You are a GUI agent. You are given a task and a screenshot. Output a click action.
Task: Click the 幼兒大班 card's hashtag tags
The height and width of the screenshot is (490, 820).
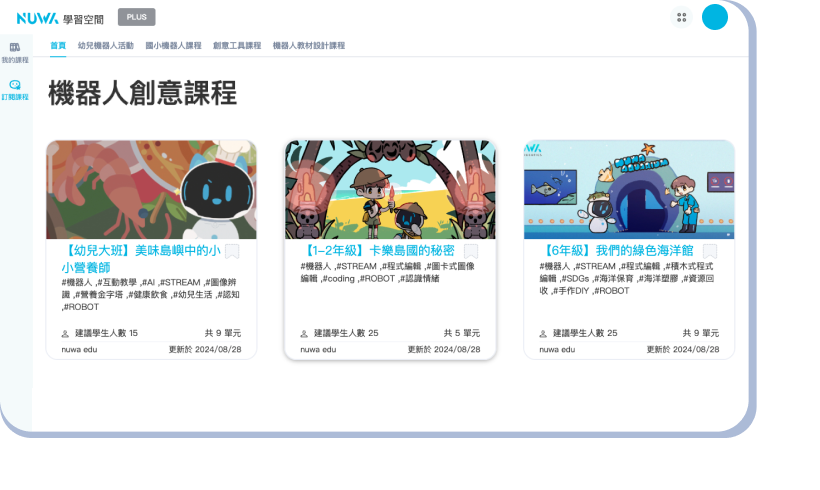(151, 294)
